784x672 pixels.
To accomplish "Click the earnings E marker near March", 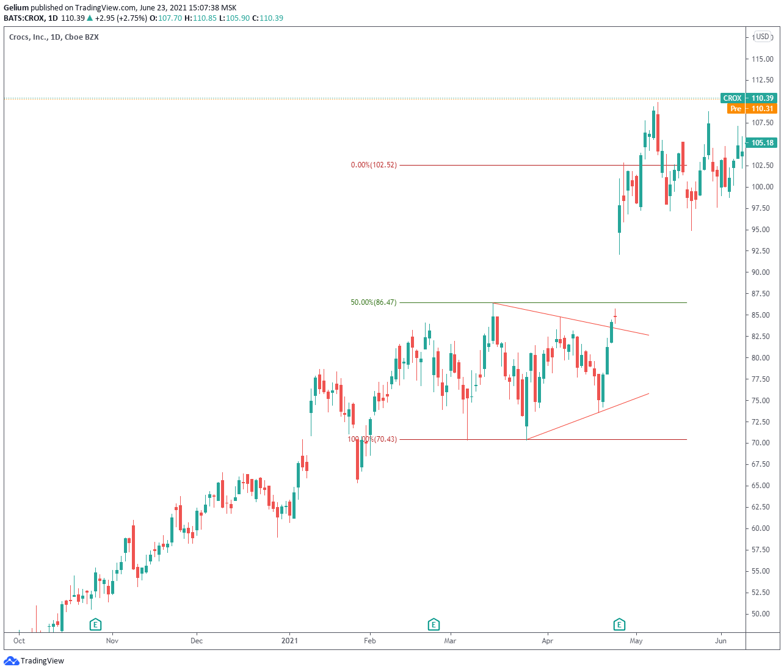I will (433, 624).
